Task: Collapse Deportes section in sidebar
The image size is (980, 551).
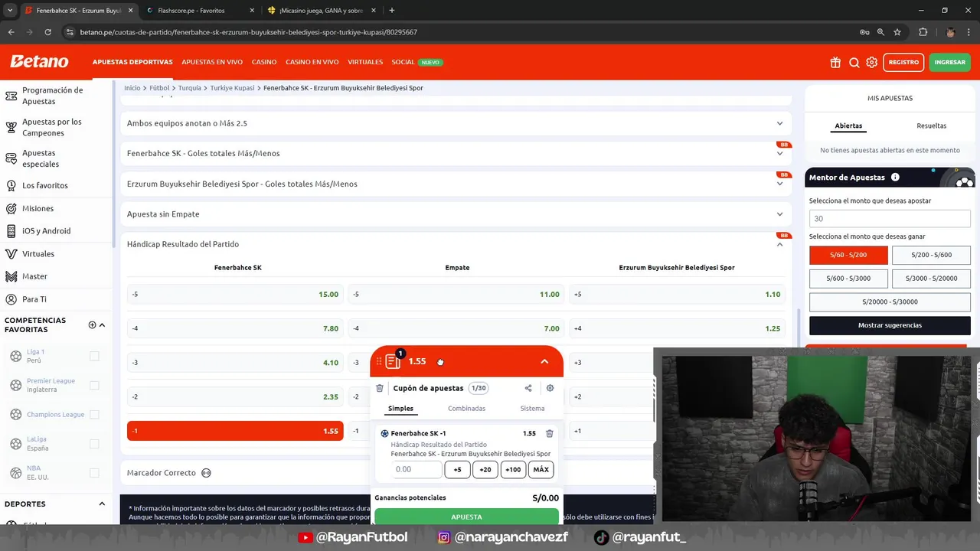Action: click(x=102, y=504)
